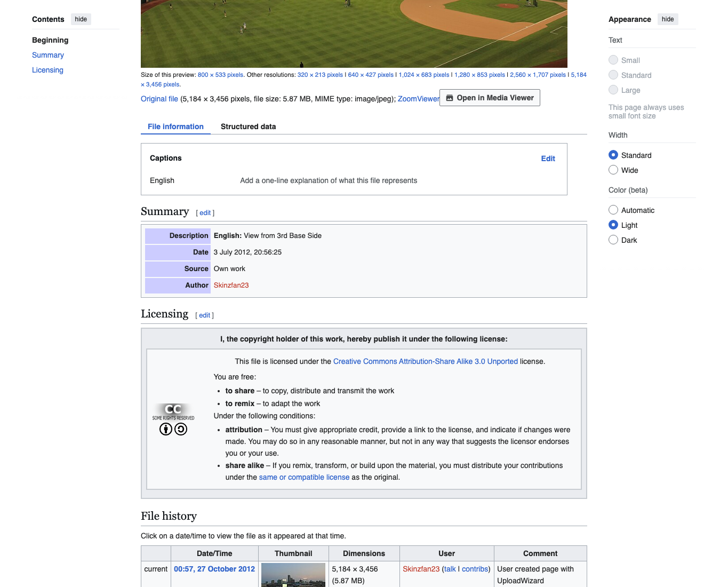
Task: Choose Automatic color mode
Action: (613, 210)
